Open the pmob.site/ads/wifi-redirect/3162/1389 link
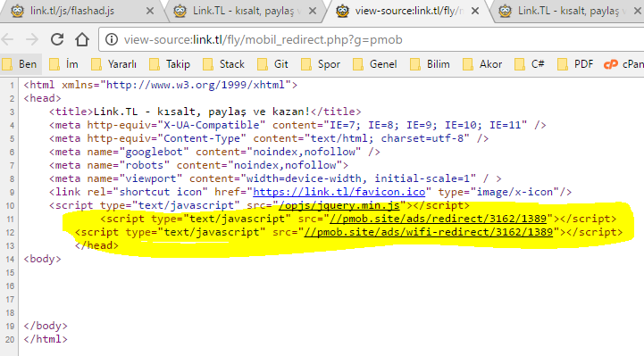Screen dimensions: 644x356 coord(429,232)
